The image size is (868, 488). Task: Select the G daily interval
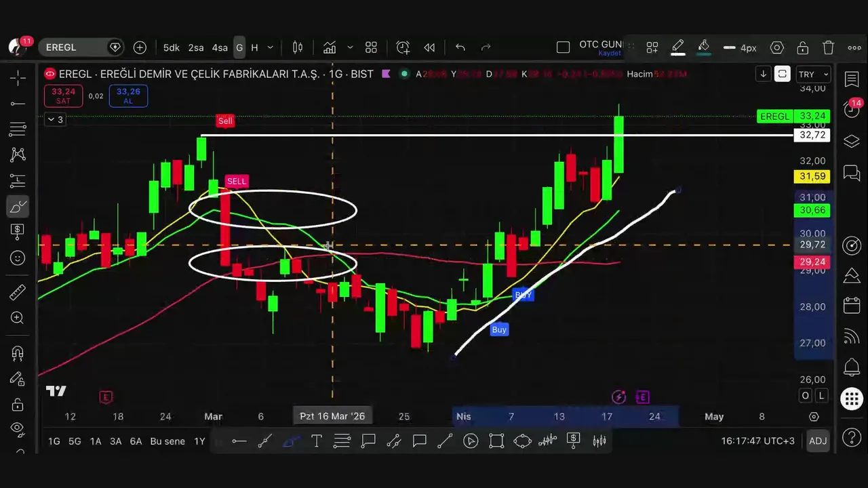(x=239, y=47)
